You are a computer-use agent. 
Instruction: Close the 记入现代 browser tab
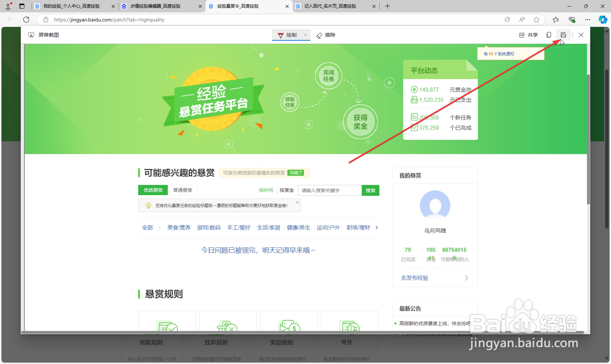click(x=374, y=6)
